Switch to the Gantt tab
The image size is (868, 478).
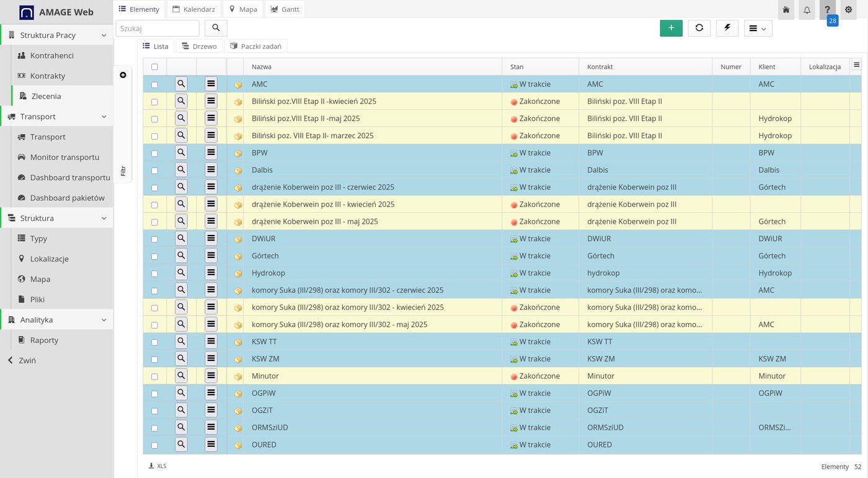[x=285, y=9]
